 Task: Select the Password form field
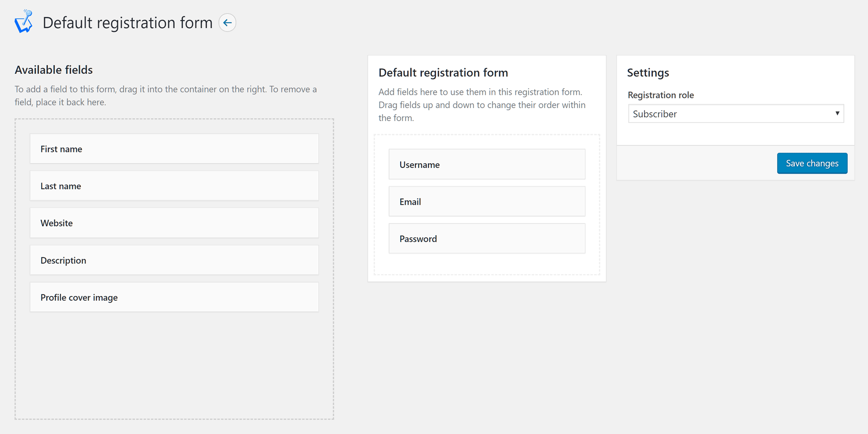[x=487, y=239]
